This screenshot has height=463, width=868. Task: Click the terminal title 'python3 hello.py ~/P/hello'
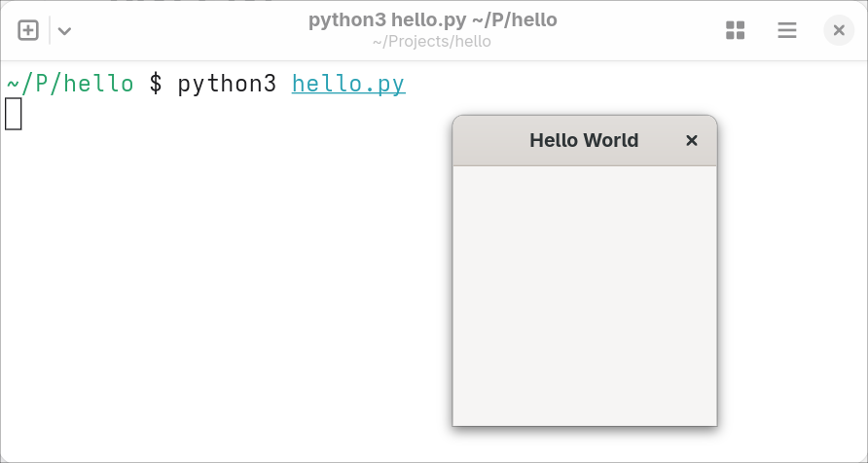(x=433, y=20)
